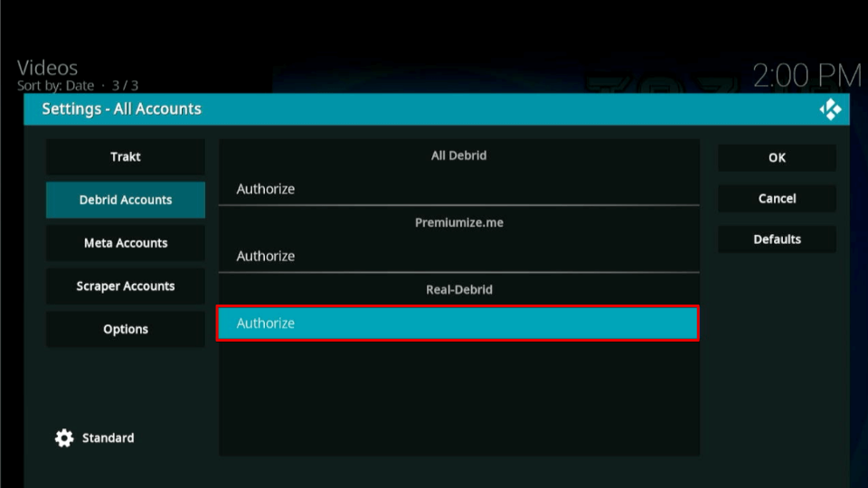The height and width of the screenshot is (488, 868).
Task: Authorize the All Debrid account
Action: 459,189
